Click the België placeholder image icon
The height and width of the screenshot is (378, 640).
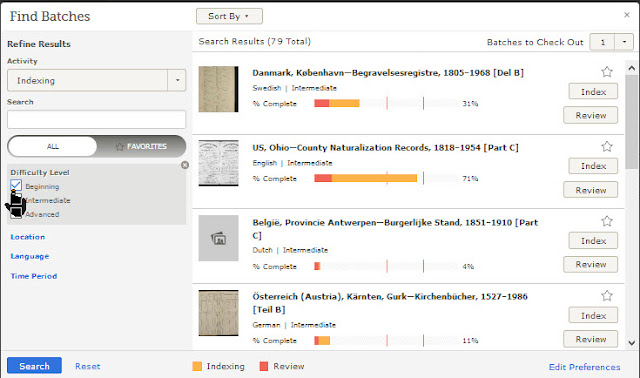[218, 238]
